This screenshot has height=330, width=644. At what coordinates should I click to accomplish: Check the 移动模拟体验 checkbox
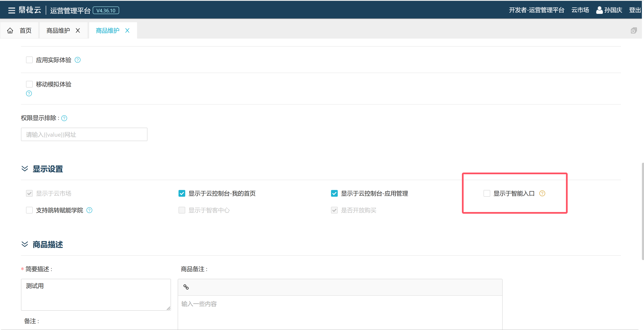(x=29, y=84)
